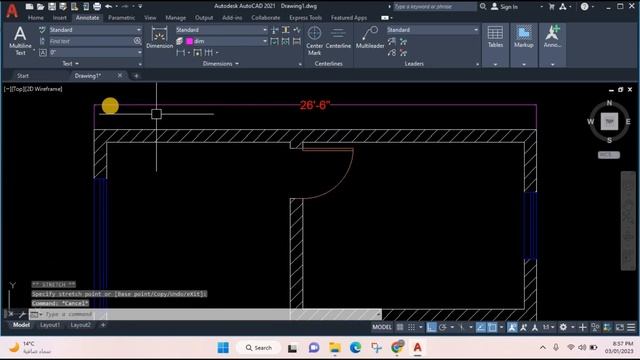Expand the Text panel title
This screenshot has height=360, width=640.
pyautogui.click(x=71, y=64)
